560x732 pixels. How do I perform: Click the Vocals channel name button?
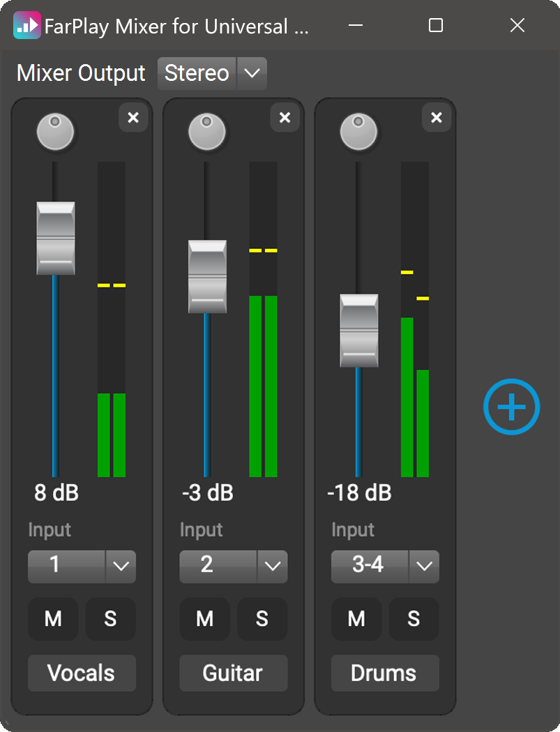tap(82, 673)
